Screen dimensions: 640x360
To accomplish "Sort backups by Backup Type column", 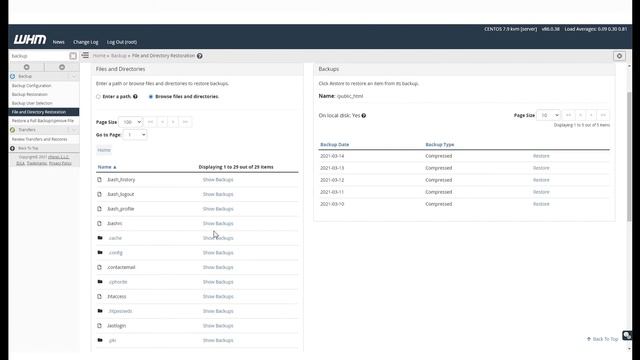I will click(x=440, y=144).
